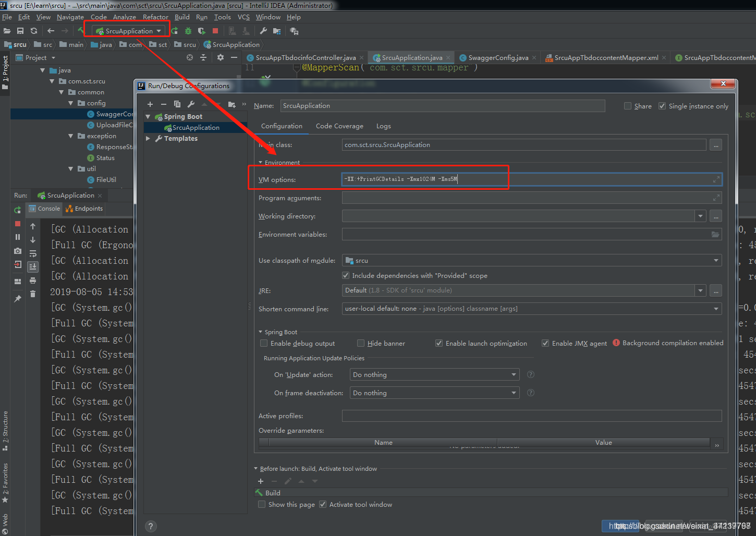Open the Project panel gear settings
The image size is (756, 536).
coord(221,57)
